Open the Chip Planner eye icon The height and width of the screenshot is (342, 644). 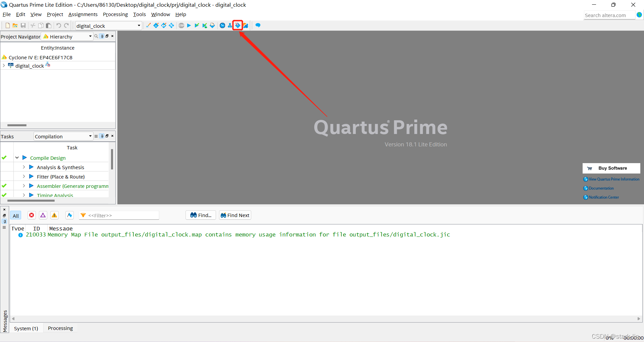tap(164, 25)
